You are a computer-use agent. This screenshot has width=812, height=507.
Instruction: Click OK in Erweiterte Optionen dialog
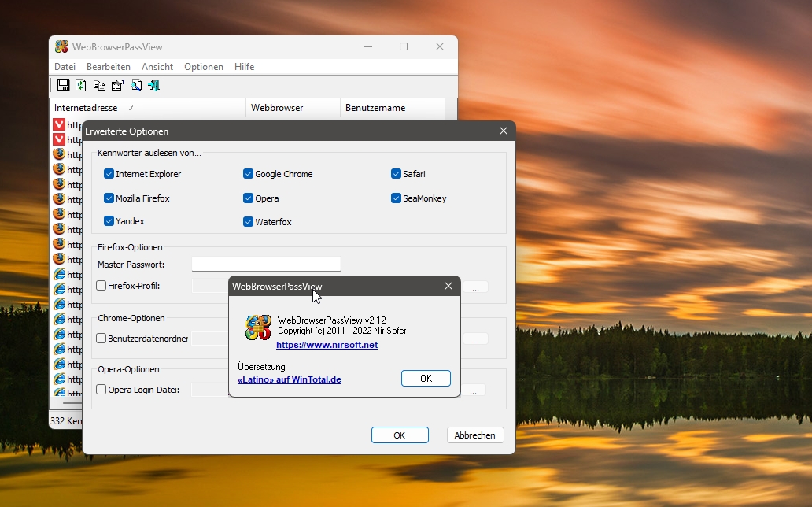coord(400,435)
